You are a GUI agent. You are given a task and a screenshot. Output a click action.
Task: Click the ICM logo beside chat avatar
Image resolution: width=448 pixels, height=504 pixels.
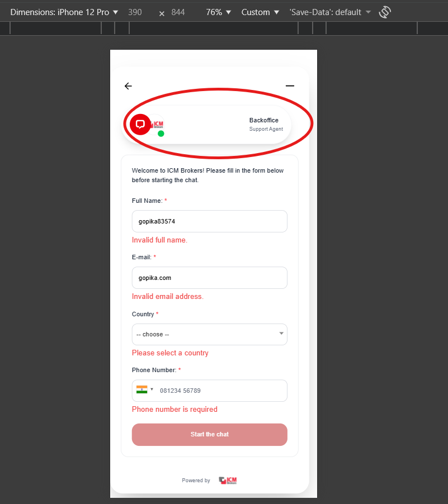158,123
